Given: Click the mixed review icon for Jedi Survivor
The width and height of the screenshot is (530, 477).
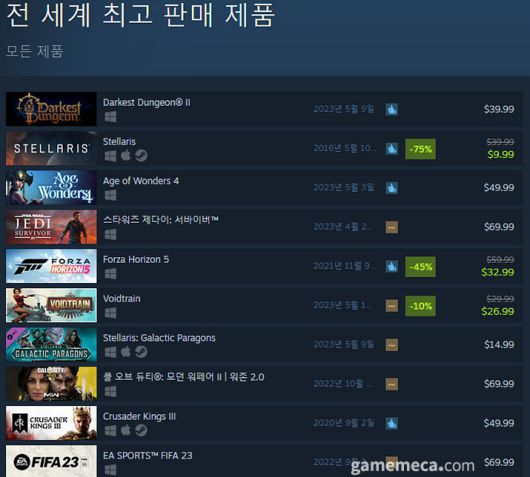Looking at the screenshot, I should (392, 227).
